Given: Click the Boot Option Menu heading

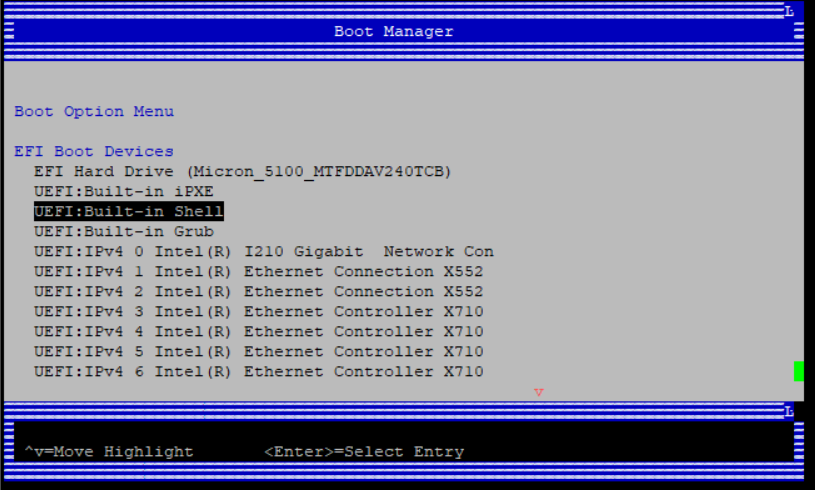Looking at the screenshot, I should click(x=94, y=112).
